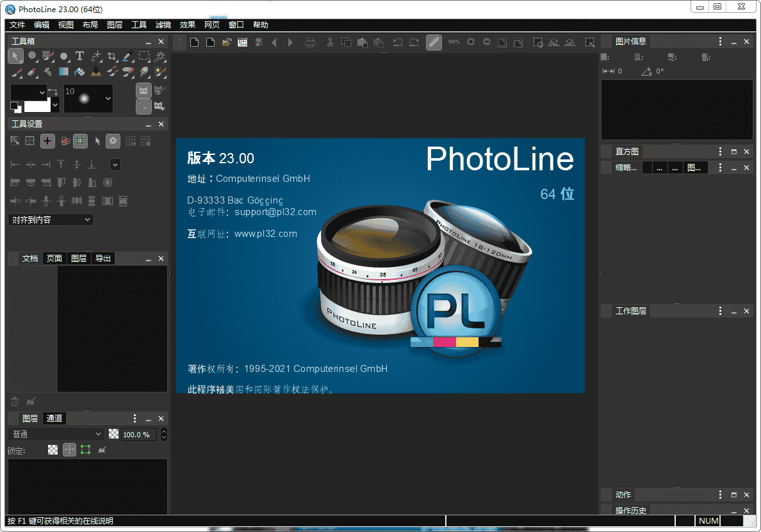Click the white background color swatch
The image size is (761, 532).
click(x=37, y=106)
